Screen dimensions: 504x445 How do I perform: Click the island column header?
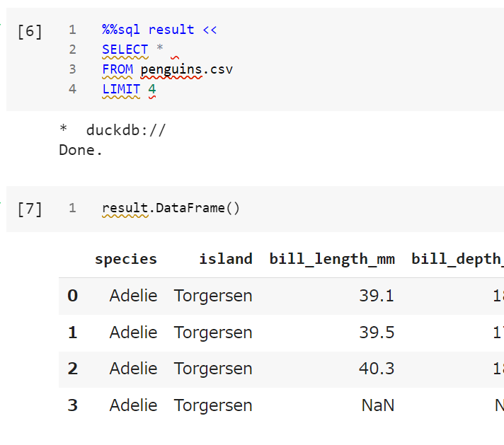226,259
